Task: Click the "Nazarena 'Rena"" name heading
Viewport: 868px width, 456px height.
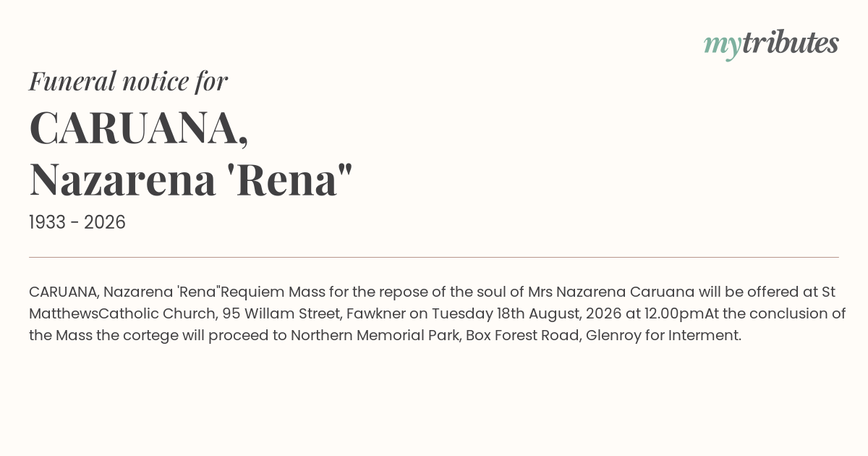Action: coord(191,180)
